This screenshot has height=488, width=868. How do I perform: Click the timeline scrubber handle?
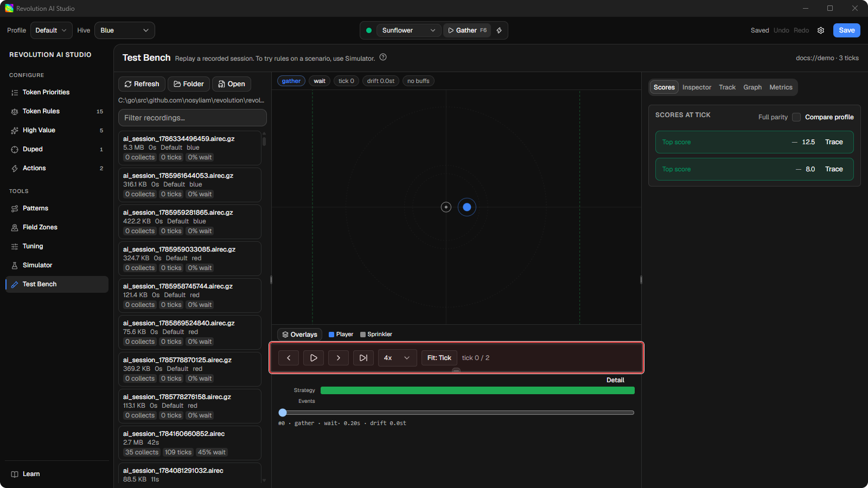[283, 413]
